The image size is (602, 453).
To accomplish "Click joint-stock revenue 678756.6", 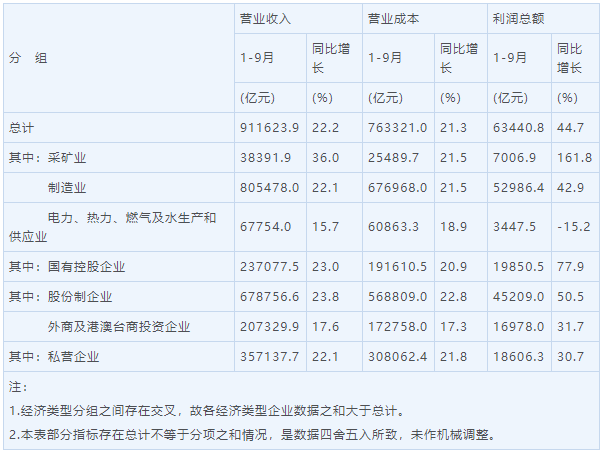I will (270, 296).
